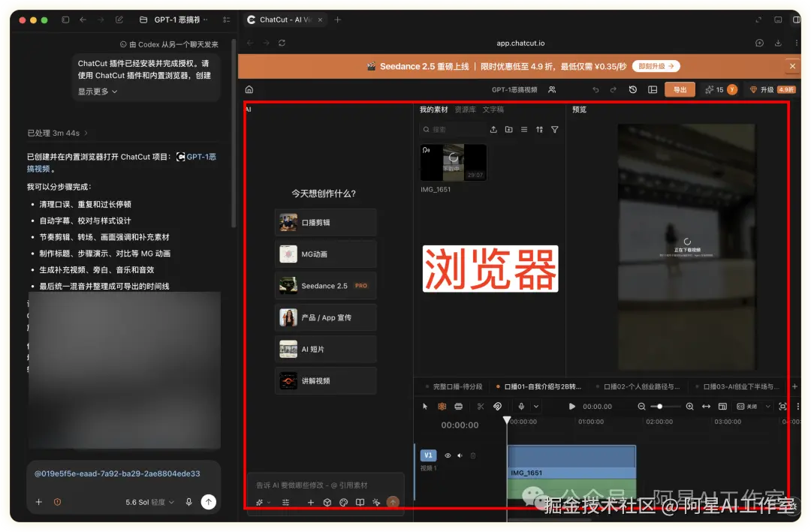Go to ChatCut home via house icon
811x532 pixels.
[x=249, y=89]
